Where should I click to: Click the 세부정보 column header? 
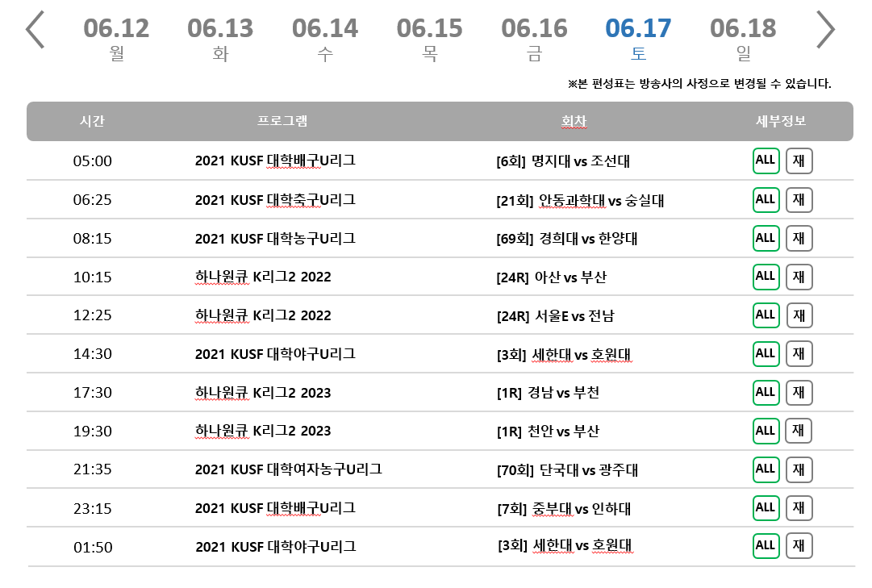(780, 122)
